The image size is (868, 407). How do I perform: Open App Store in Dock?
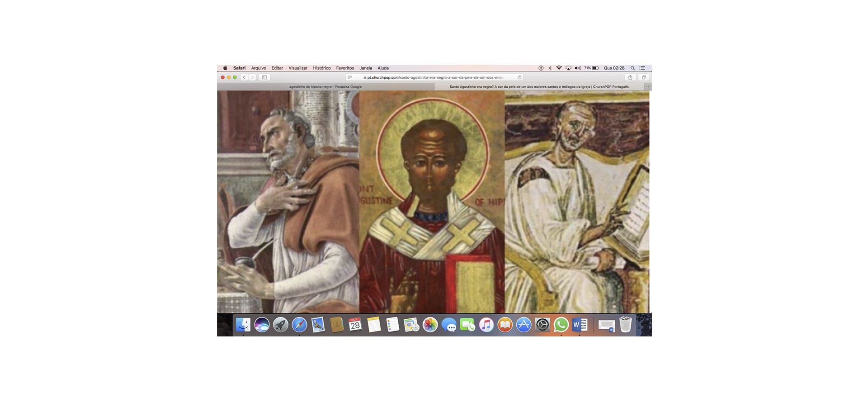[x=524, y=325]
